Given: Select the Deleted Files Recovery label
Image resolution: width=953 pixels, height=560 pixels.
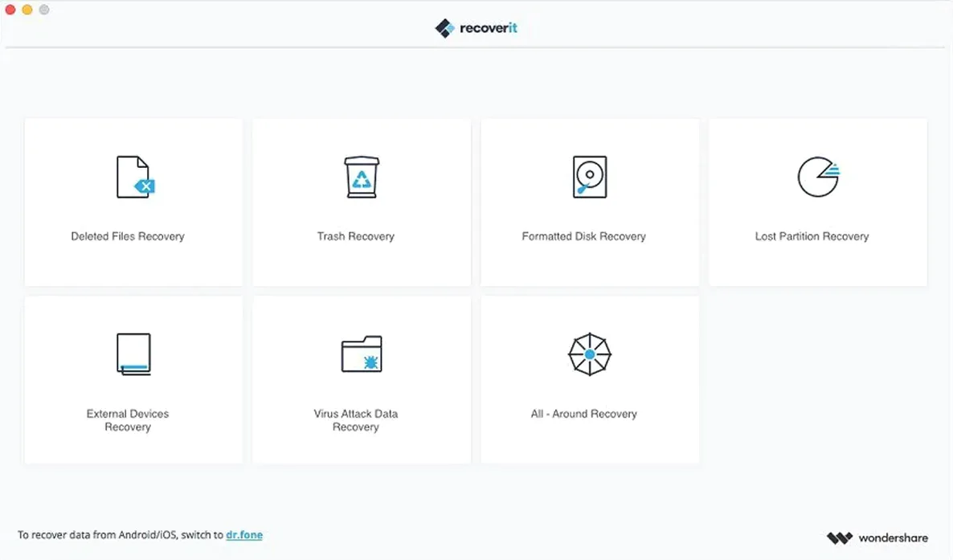Looking at the screenshot, I should coord(128,236).
